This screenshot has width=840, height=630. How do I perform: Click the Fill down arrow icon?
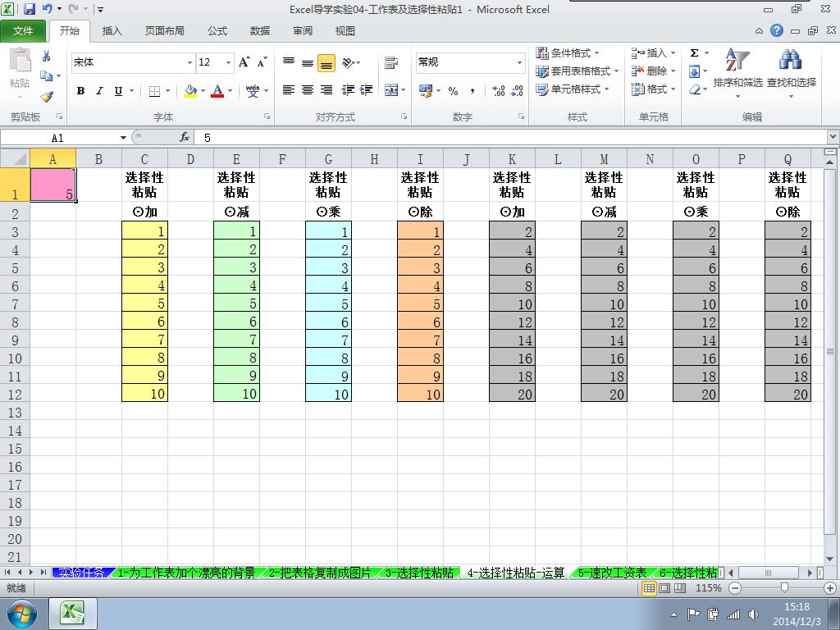(x=694, y=71)
